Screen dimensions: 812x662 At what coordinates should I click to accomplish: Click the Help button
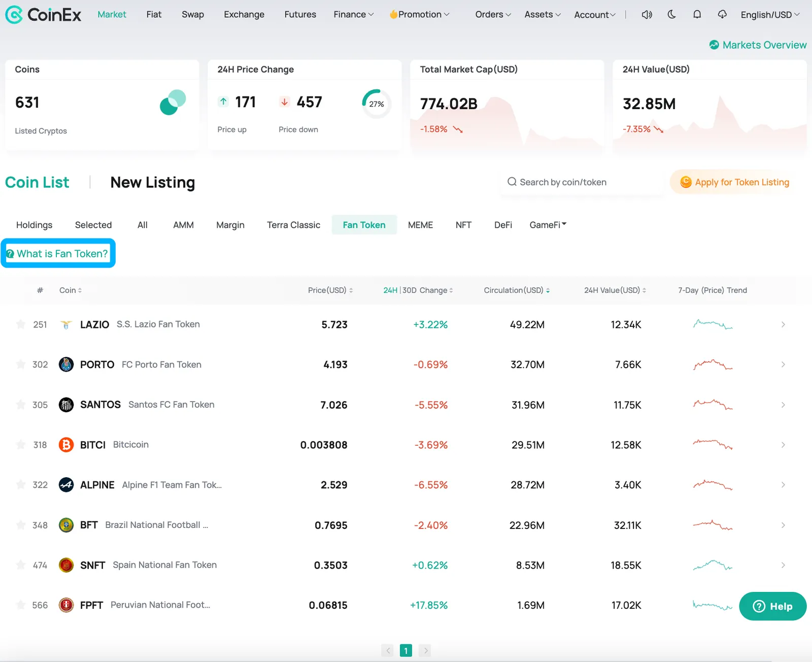pyautogui.click(x=772, y=606)
